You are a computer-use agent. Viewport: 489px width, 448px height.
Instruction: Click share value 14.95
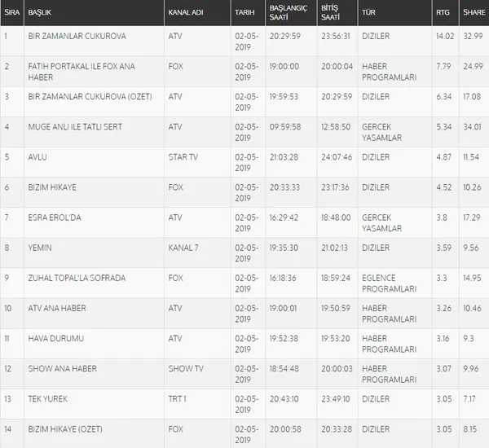pyautogui.click(x=472, y=278)
